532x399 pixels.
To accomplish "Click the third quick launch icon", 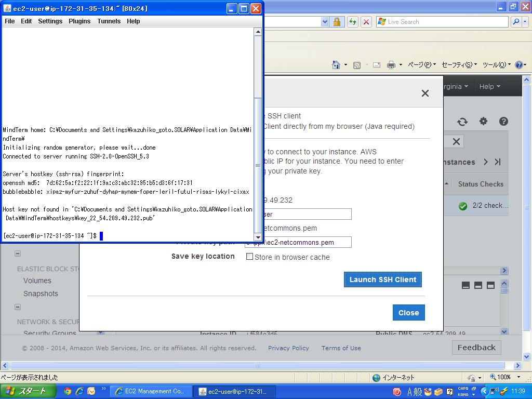I will point(91,391).
